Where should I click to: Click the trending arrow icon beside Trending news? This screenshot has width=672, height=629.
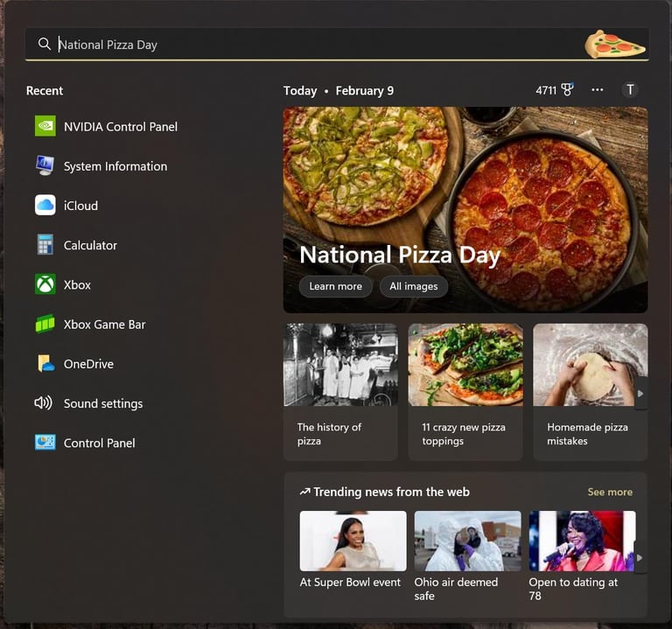pyautogui.click(x=304, y=492)
